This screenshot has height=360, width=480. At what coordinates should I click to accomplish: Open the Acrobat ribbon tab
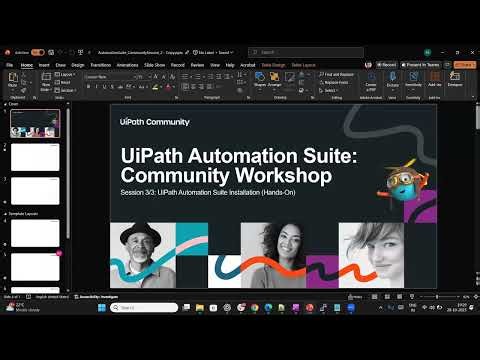coord(248,65)
